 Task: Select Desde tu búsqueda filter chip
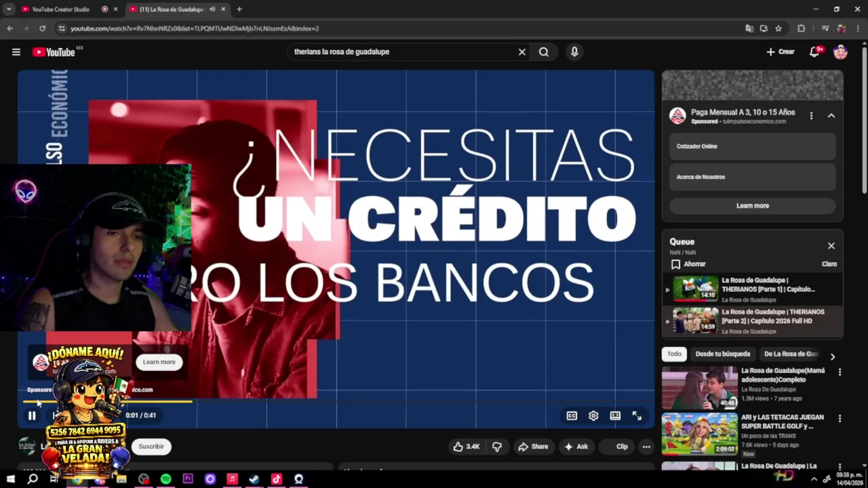[723, 354]
